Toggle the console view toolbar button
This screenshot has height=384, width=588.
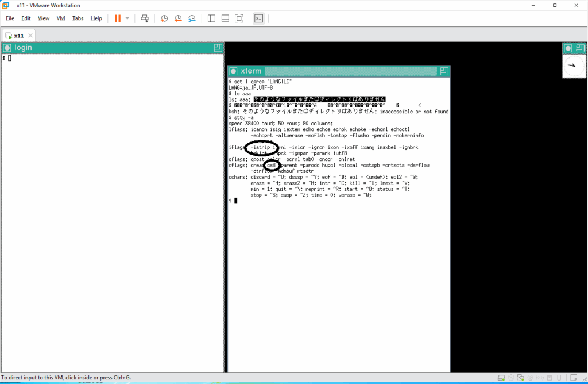pos(259,18)
